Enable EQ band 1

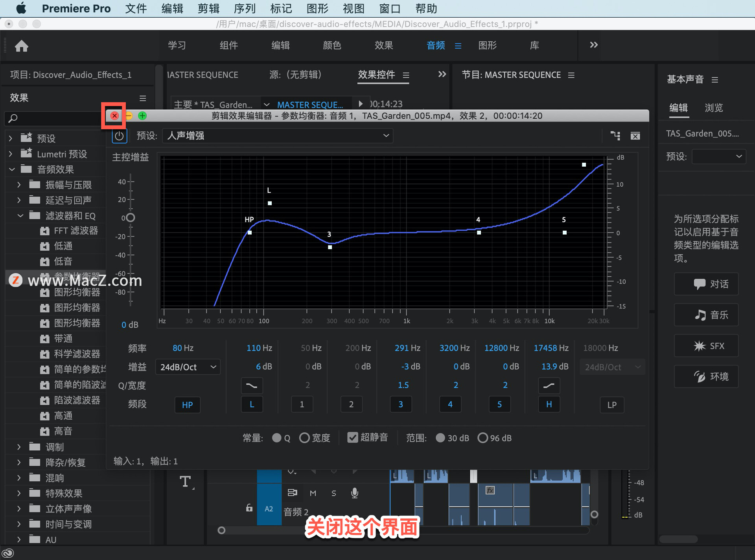point(302,404)
